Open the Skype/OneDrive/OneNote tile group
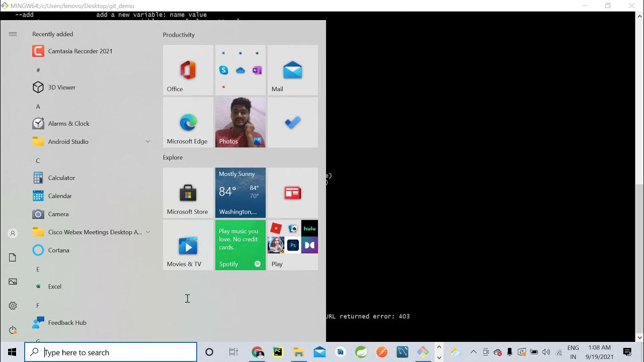Viewport: 644px width, 362px height. (240, 70)
